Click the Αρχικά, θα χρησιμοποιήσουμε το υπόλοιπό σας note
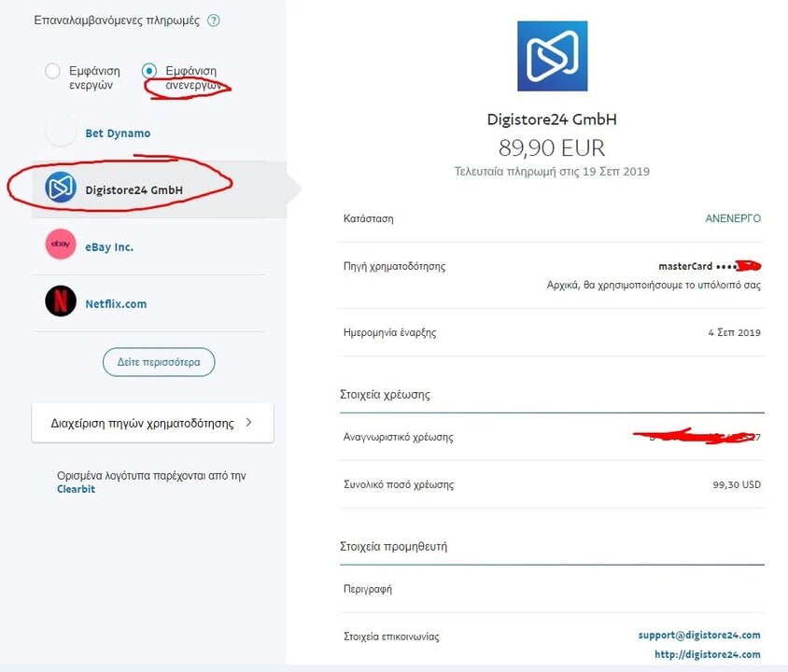Viewport: 788px width, 672px height. [654, 285]
